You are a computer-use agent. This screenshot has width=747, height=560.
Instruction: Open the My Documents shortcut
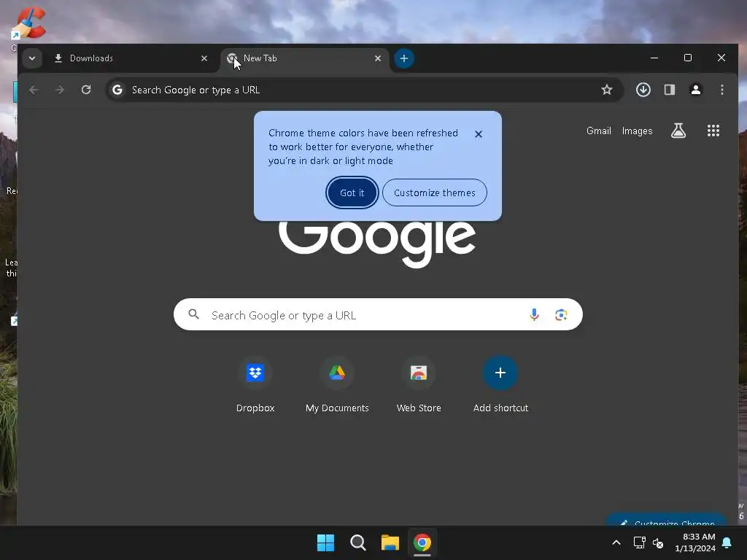[337, 384]
